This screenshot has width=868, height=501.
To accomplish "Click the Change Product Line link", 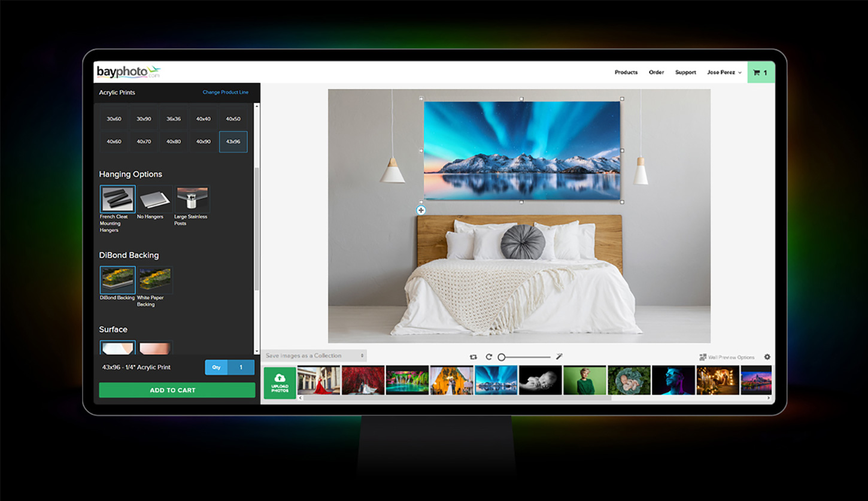I will [226, 92].
